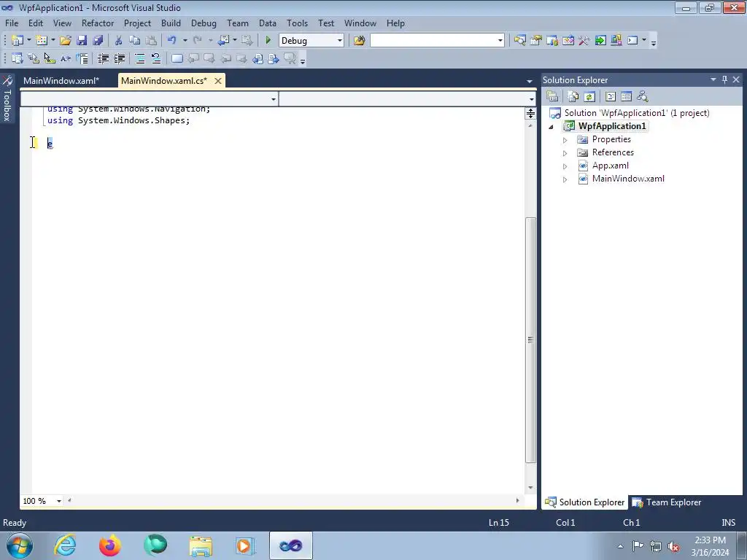Click the Find in Files icon
The height and width of the screenshot is (560, 747).
(359, 41)
